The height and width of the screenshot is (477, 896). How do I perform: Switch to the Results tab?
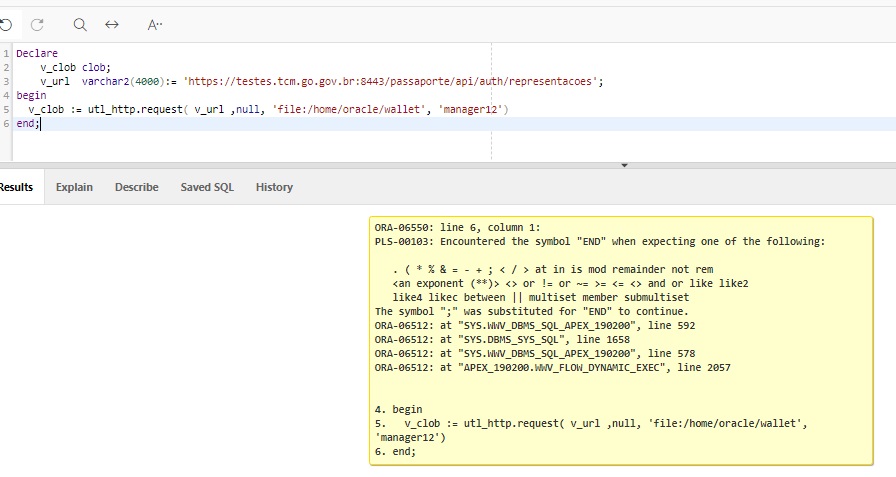(16, 187)
